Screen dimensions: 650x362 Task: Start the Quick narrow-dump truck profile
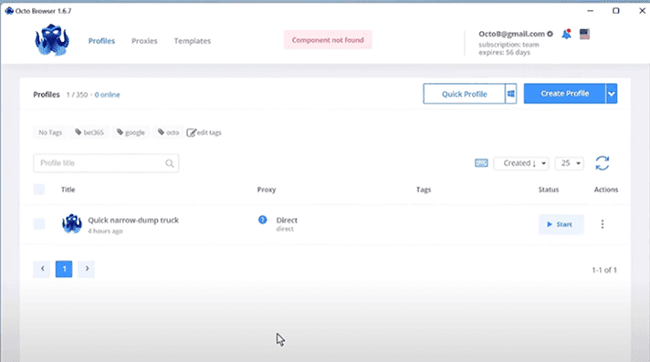point(561,224)
